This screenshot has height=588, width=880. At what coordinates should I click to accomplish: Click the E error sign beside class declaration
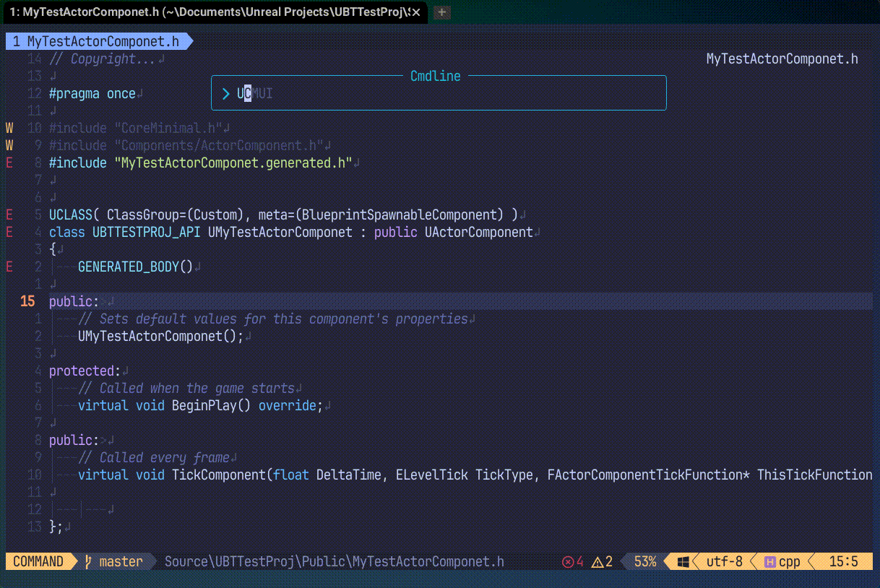point(9,232)
